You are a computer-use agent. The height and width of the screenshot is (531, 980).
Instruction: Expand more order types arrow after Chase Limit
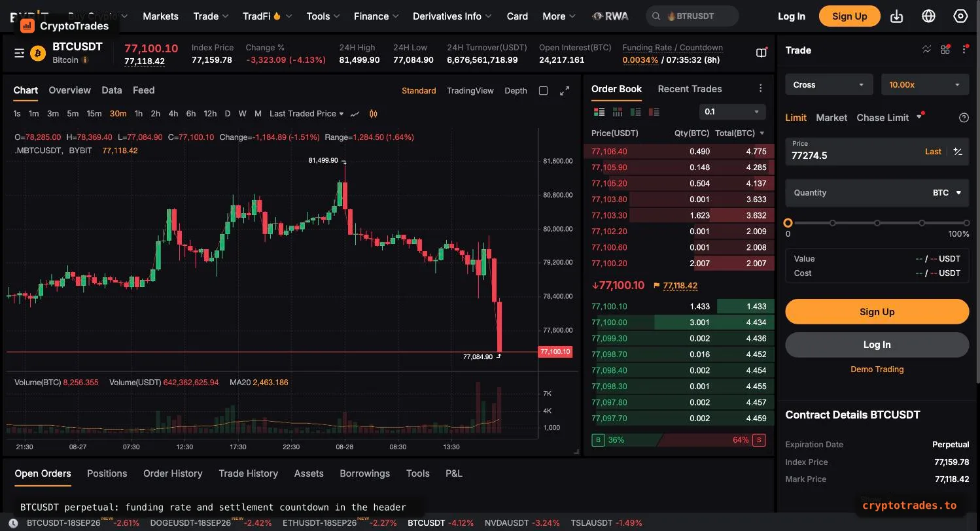coord(919,118)
